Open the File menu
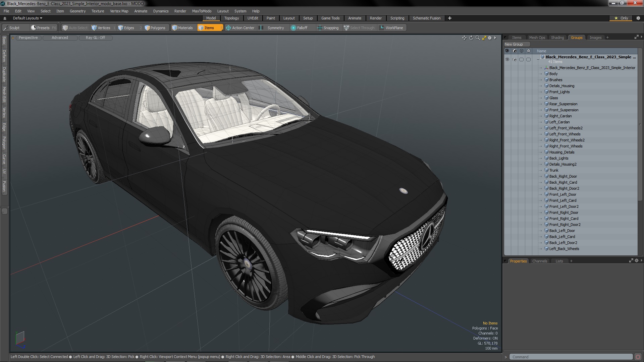 click(x=6, y=11)
